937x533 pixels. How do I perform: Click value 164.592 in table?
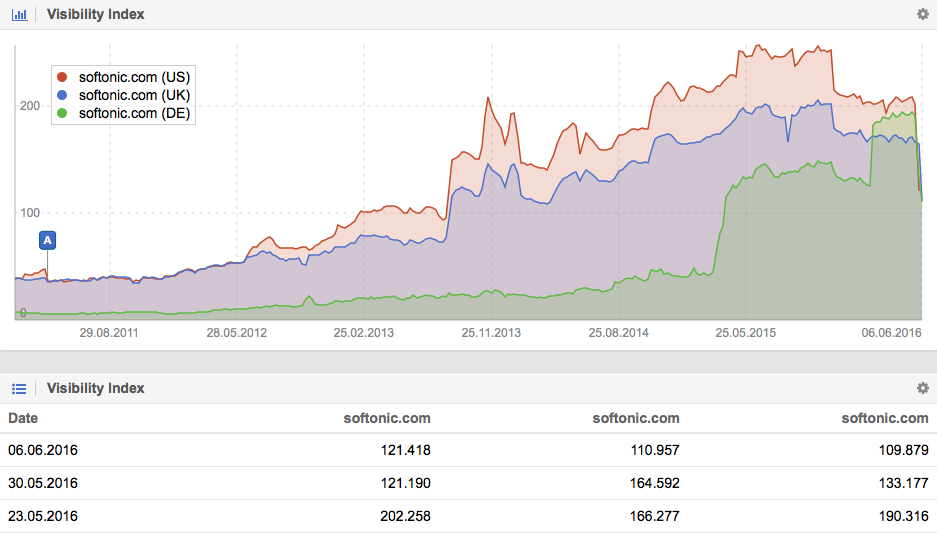click(655, 483)
